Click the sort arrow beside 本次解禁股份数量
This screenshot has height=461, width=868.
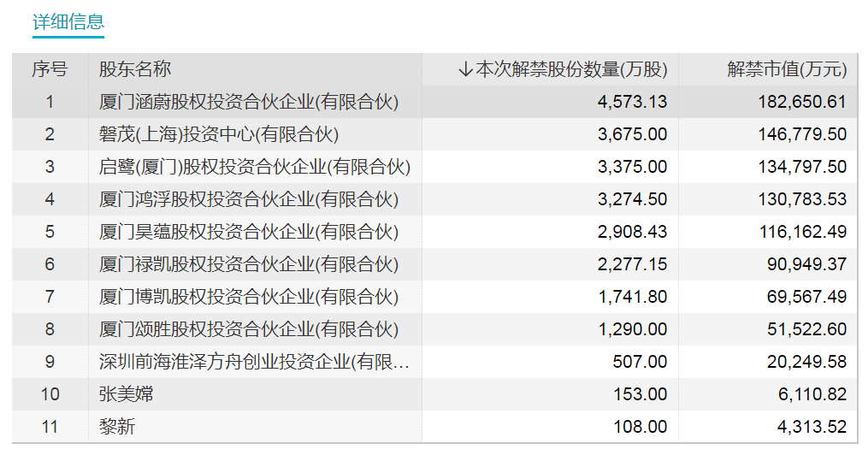(x=465, y=70)
